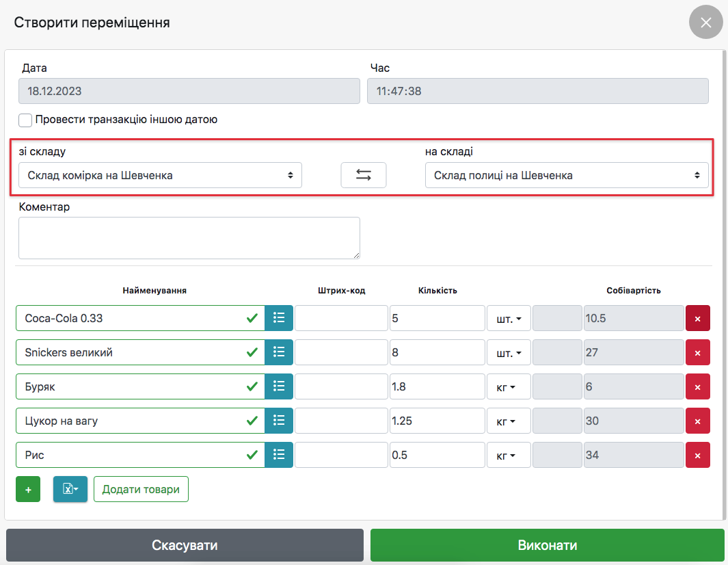Change unit кг for Рис row

(508, 456)
